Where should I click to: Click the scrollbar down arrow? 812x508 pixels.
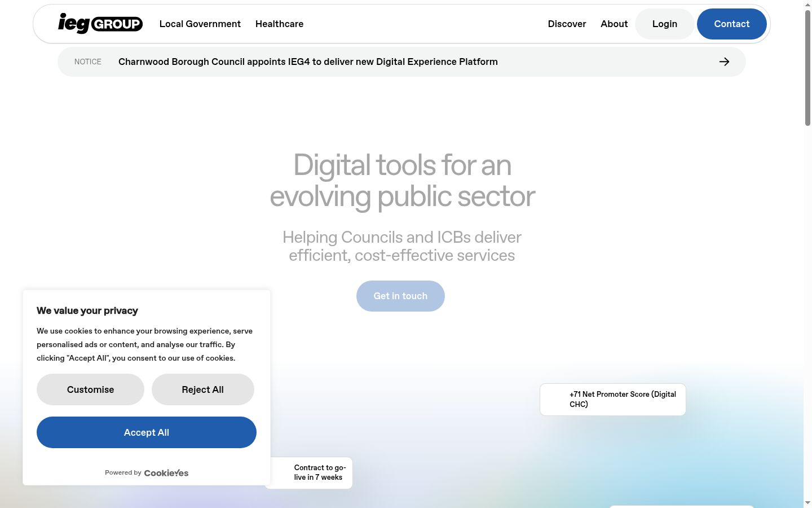tap(807, 502)
